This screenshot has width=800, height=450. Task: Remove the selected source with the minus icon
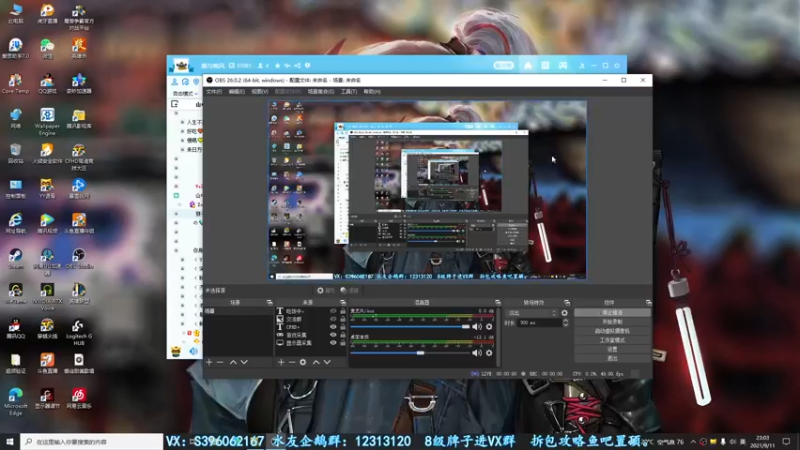click(x=292, y=362)
